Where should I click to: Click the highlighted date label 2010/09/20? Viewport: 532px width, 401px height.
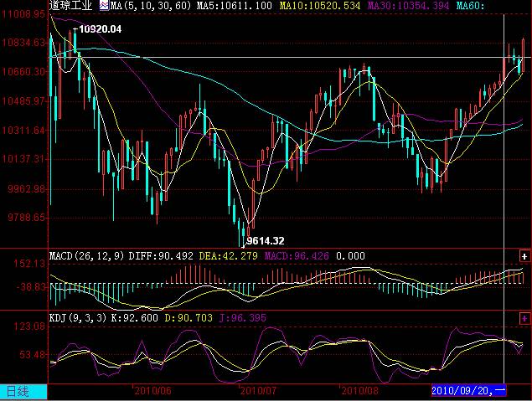(x=468, y=390)
